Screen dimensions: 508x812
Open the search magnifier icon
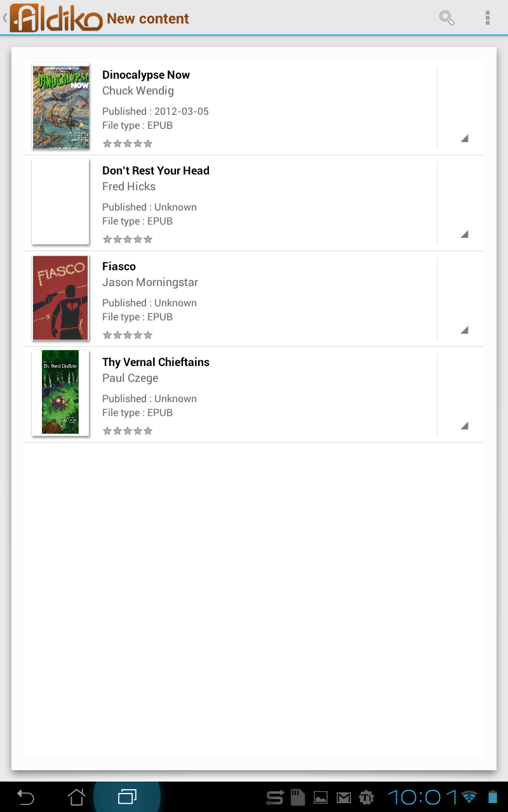point(447,18)
